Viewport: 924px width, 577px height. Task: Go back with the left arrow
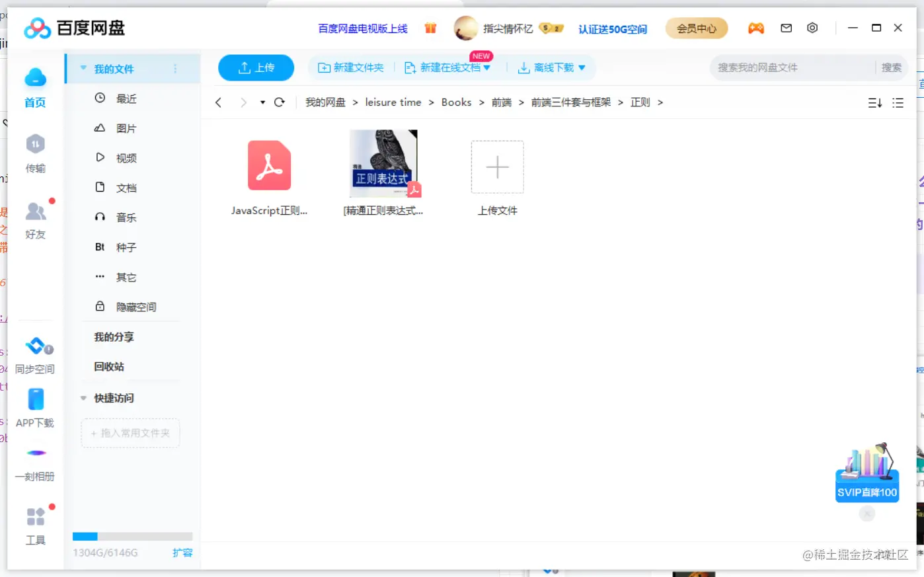[x=218, y=102]
